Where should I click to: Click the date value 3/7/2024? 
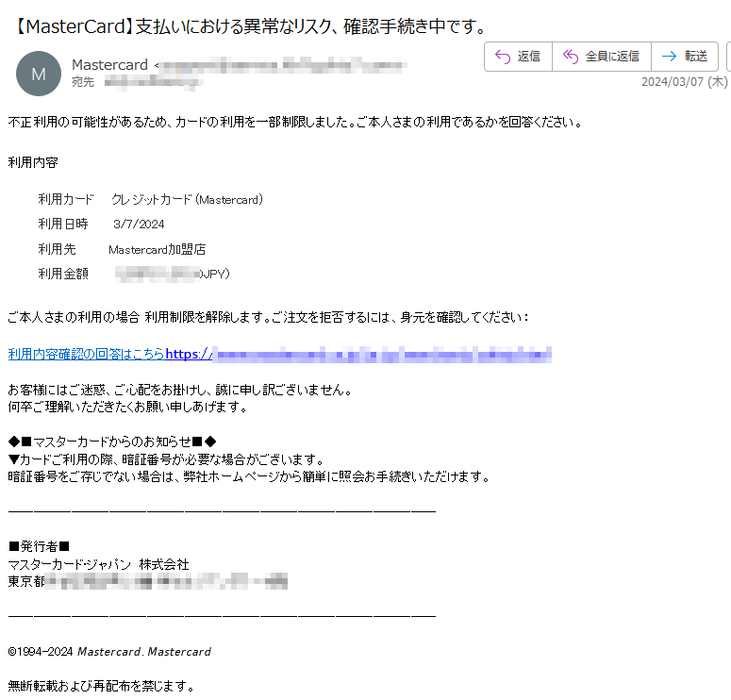click(139, 225)
